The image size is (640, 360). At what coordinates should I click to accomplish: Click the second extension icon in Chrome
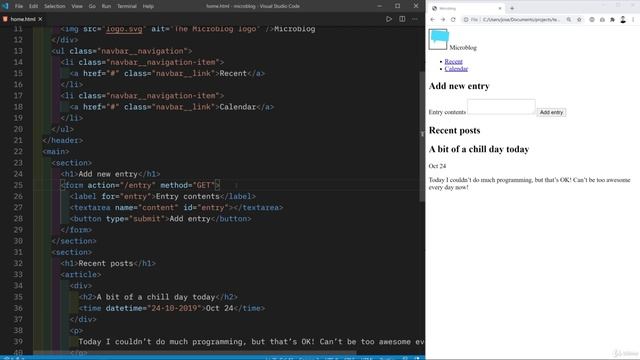coord(602,20)
